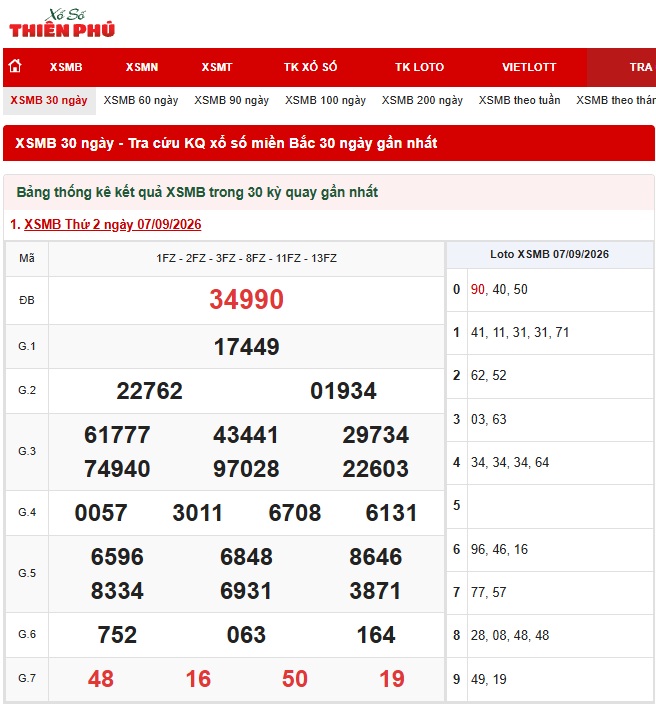Image resolution: width=656 pixels, height=708 pixels.
Task: Click loto row 7 values 77, 57
Action: 489,592
